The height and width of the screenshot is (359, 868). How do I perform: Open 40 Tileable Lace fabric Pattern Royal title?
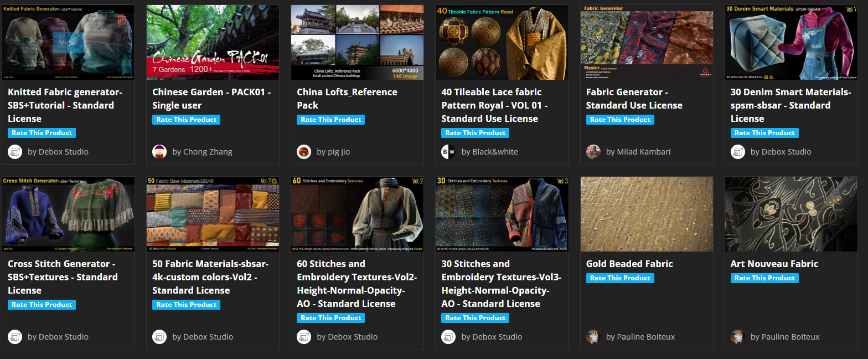point(491,105)
